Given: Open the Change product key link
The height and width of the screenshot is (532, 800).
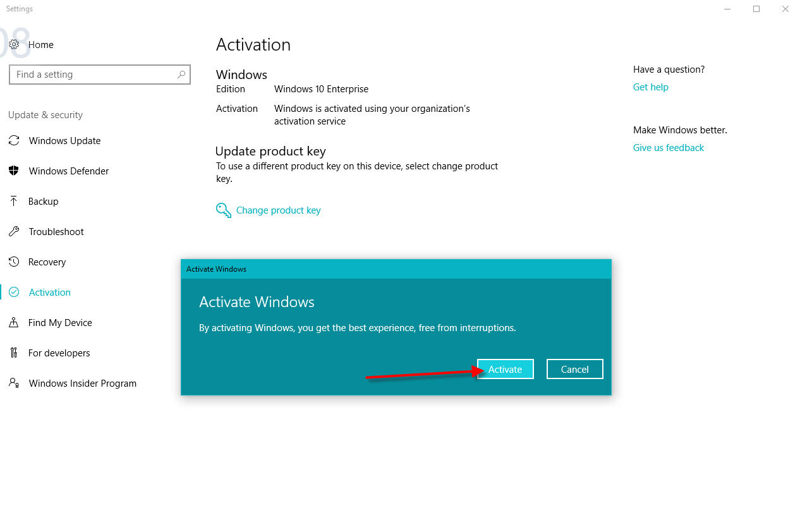Looking at the screenshot, I should click(278, 210).
